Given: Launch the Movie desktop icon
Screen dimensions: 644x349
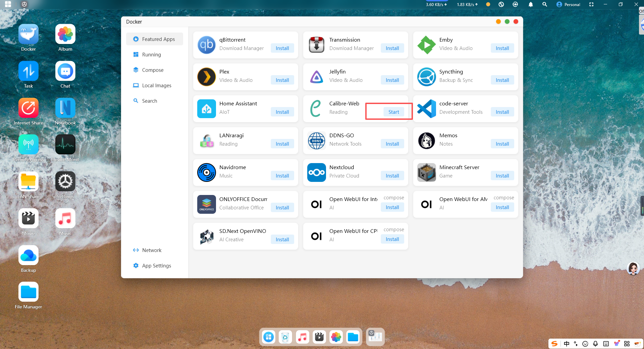Looking at the screenshot, I should tap(29, 218).
